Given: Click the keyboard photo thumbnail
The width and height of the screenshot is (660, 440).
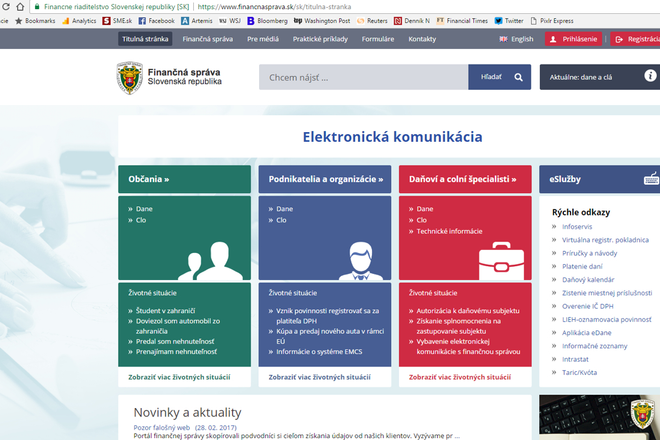Looking at the screenshot, I should [x=599, y=417].
